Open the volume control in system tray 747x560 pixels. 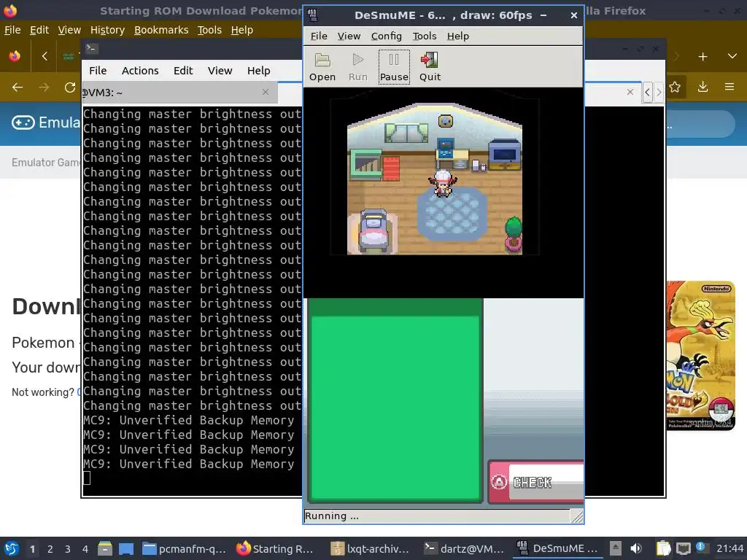(x=635, y=548)
